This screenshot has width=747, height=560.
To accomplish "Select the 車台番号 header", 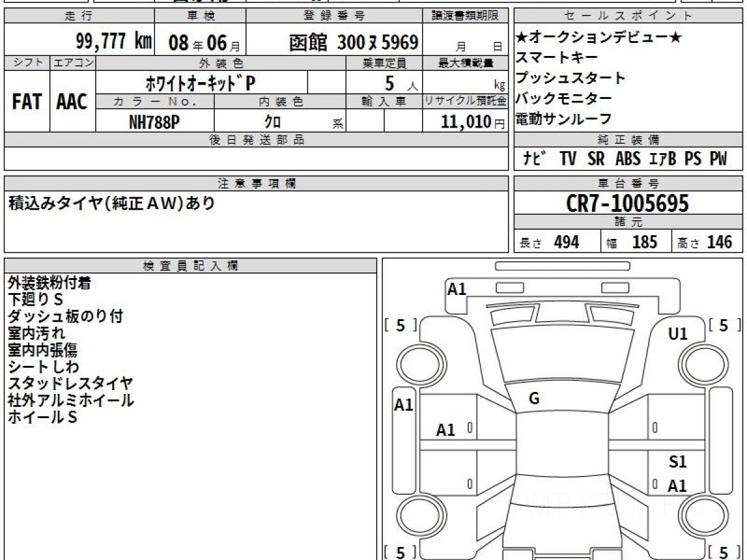I will click(628, 184).
